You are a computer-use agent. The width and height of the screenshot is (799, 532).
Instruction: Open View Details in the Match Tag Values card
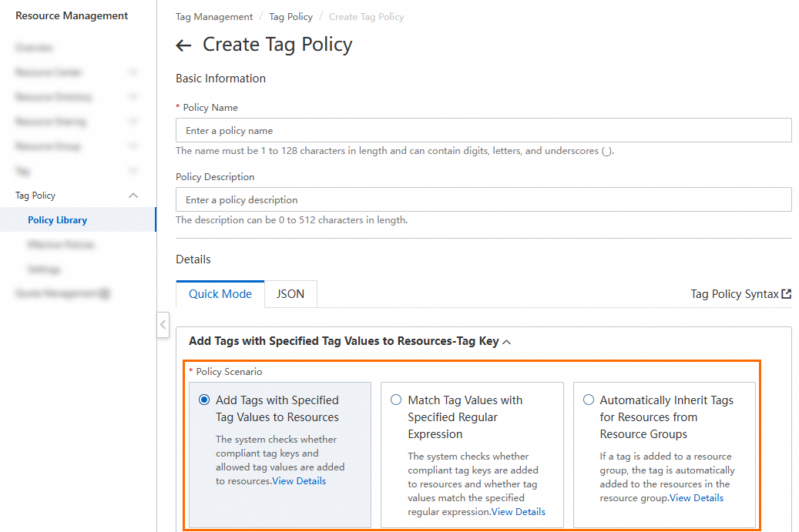click(519, 512)
